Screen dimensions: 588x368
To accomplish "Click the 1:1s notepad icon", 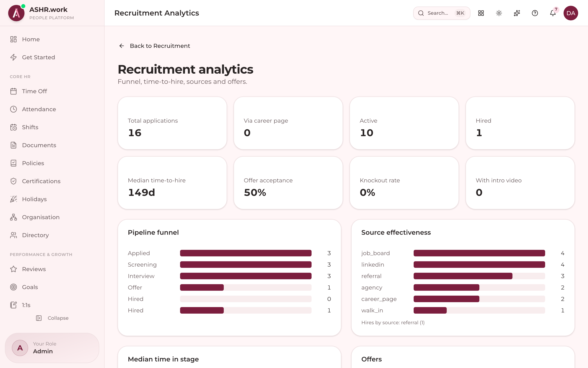I will (13, 305).
